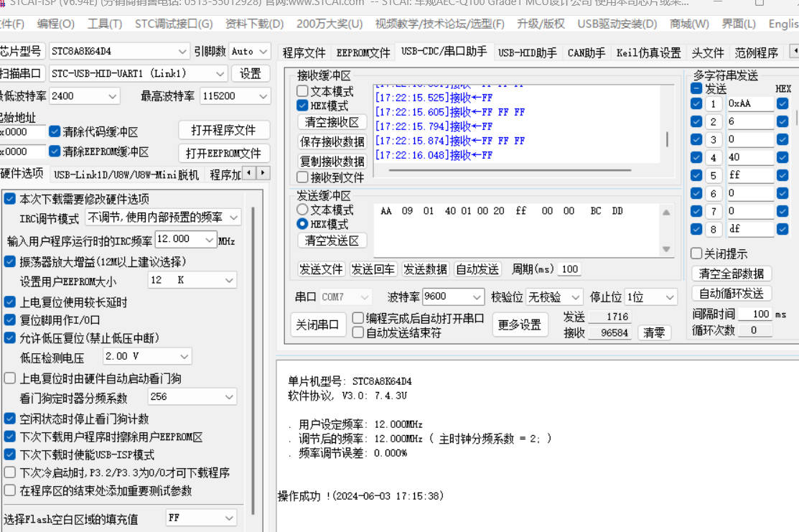The height and width of the screenshot is (532, 799).
Task: Open Flash fill value FF dropdown
Action: click(x=201, y=518)
